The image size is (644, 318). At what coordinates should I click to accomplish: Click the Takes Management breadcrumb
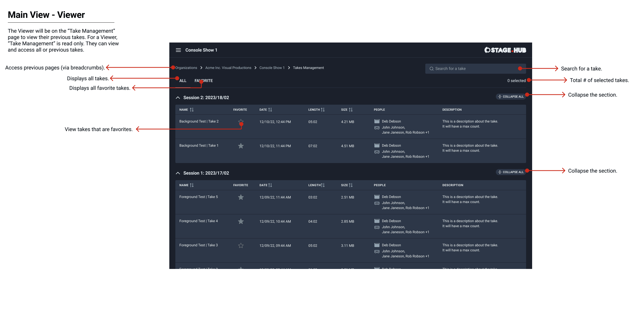[x=308, y=68]
